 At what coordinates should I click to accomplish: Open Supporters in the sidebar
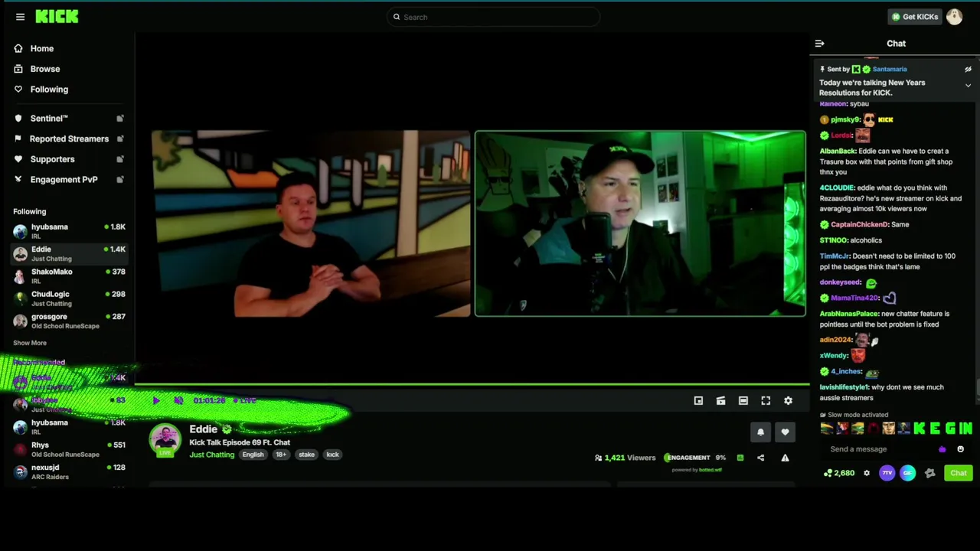[x=52, y=159]
